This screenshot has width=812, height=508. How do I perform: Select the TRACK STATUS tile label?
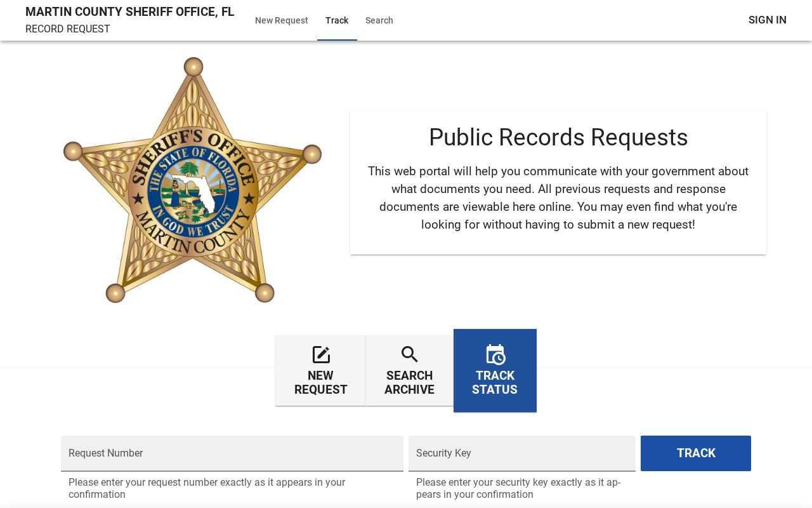point(495,382)
